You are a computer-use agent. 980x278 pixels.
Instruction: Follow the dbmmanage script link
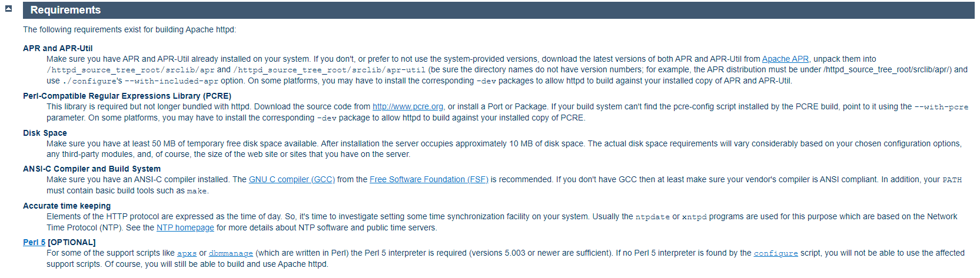[x=231, y=253]
